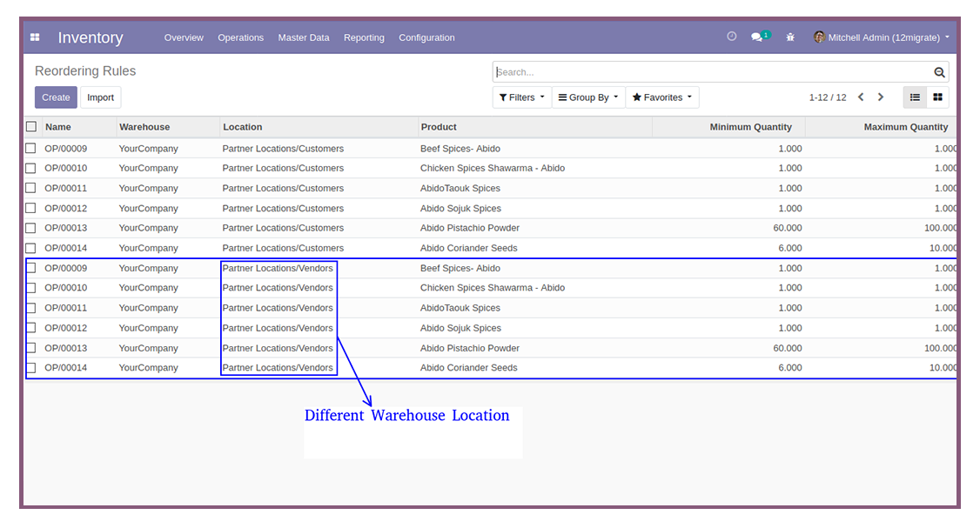Open the Operations menu
The width and height of the screenshot is (980, 528).
point(240,37)
